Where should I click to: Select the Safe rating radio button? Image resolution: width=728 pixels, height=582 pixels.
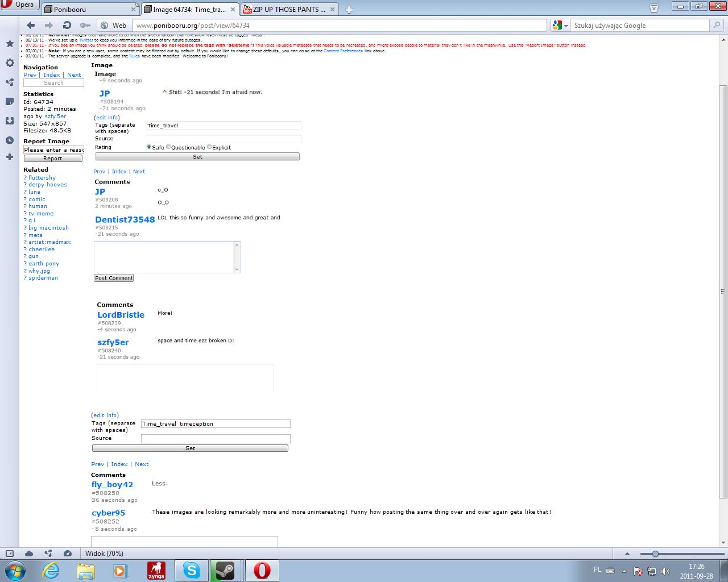pos(149,147)
